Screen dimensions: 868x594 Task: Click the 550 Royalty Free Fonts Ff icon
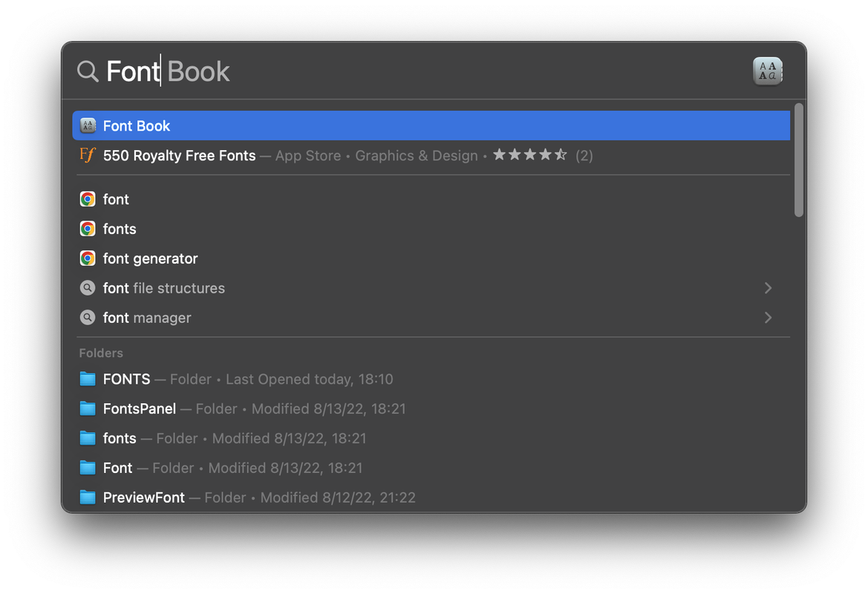tap(88, 155)
